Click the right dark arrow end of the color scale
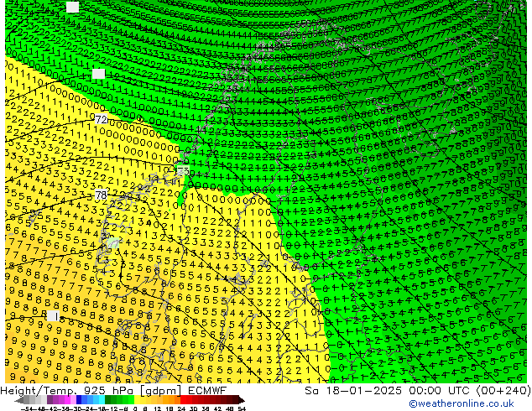532x411 pixels. [242, 400]
